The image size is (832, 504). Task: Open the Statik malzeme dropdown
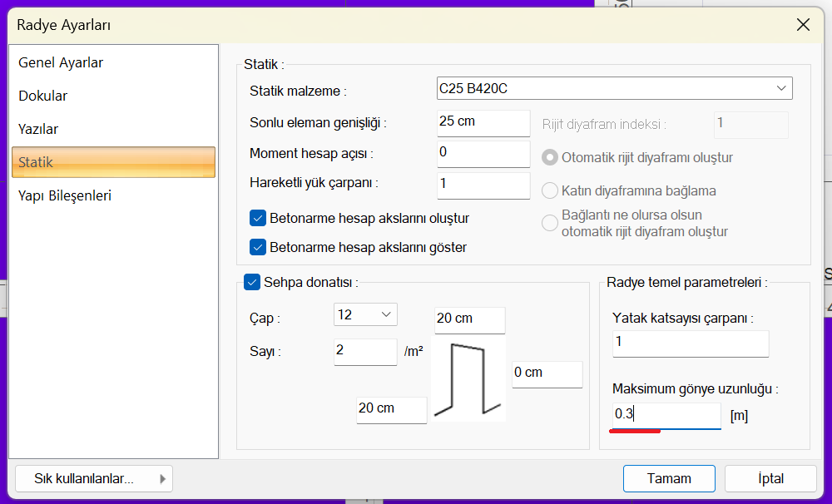[x=615, y=88]
